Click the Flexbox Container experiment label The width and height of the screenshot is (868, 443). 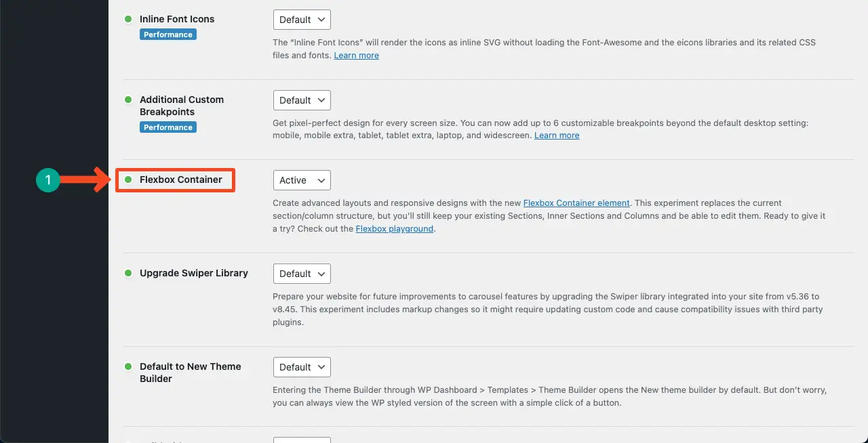(x=181, y=180)
